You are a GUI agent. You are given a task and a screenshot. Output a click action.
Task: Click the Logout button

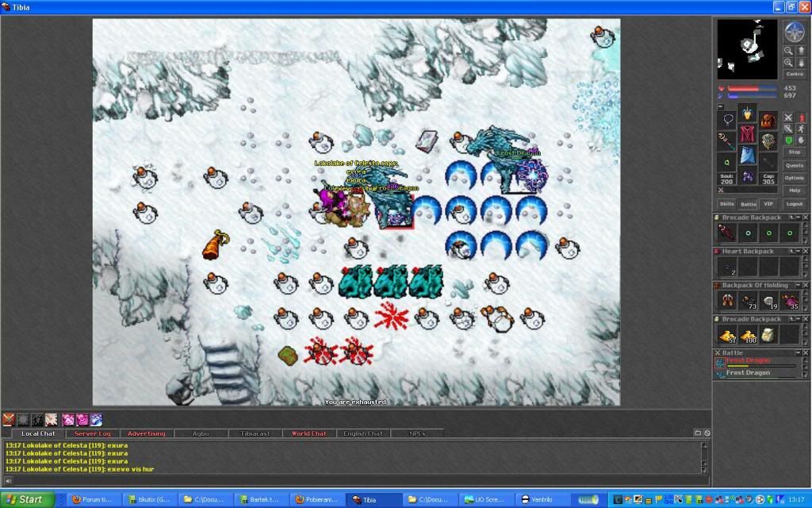(x=795, y=204)
